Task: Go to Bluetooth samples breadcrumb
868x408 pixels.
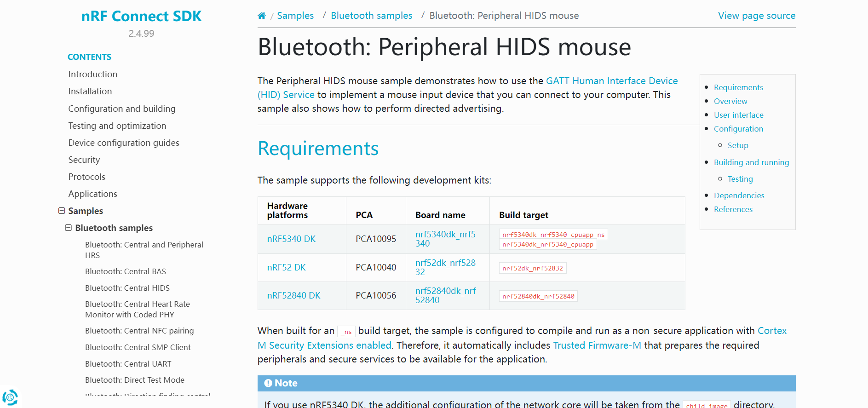Action: coord(372,16)
